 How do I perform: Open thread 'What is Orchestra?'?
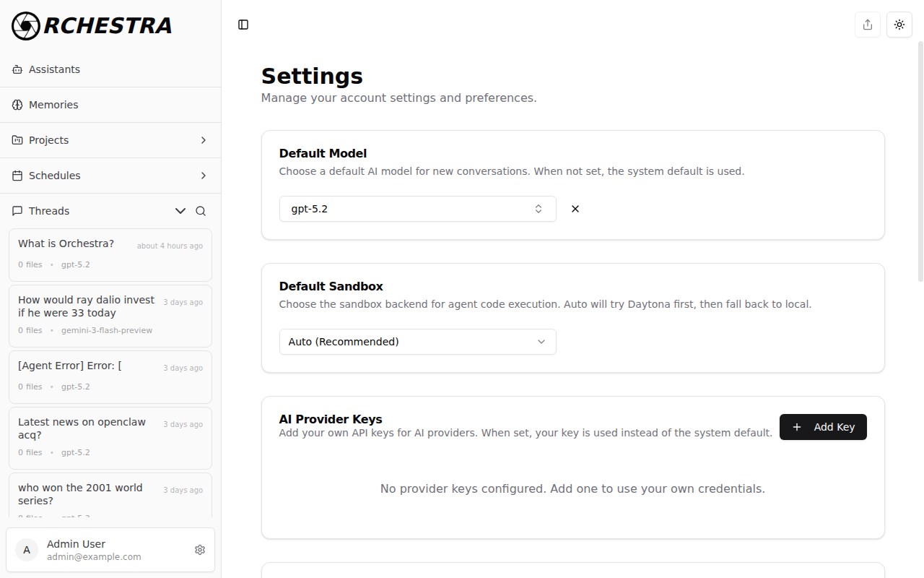(110, 255)
